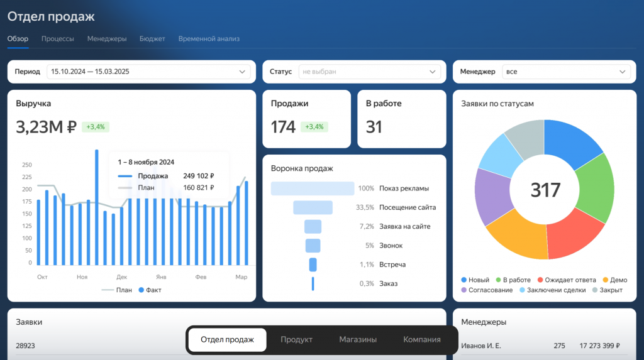Click the 3,23М ₽ revenue value
This screenshot has width=644, height=360.
(x=46, y=127)
